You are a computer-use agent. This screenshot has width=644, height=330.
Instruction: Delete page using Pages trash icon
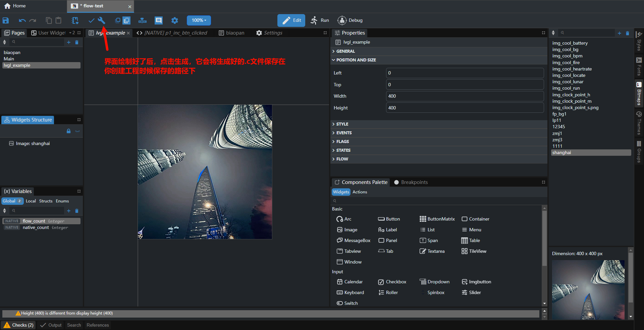click(77, 42)
